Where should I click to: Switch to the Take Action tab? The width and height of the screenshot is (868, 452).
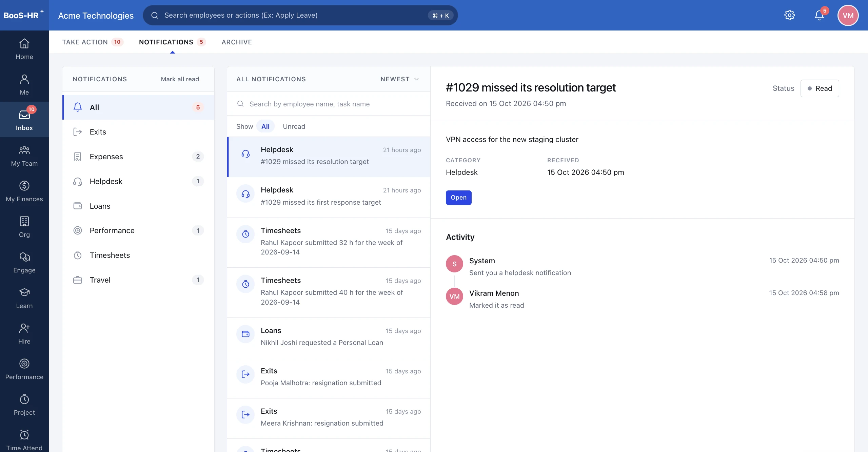(x=93, y=42)
